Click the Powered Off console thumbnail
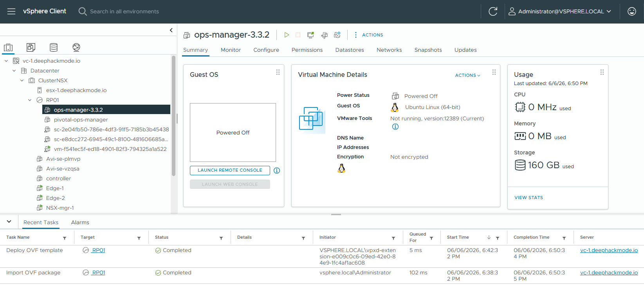 (x=233, y=133)
